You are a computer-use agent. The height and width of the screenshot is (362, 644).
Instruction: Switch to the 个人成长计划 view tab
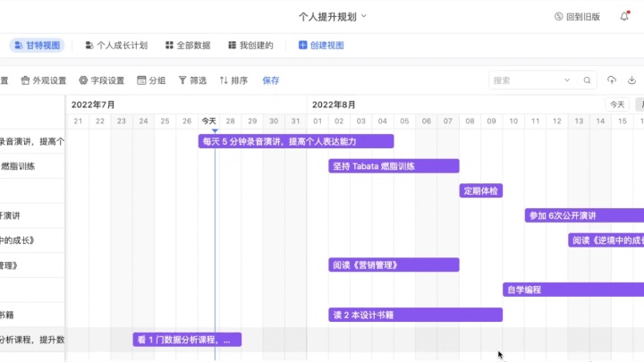point(116,45)
